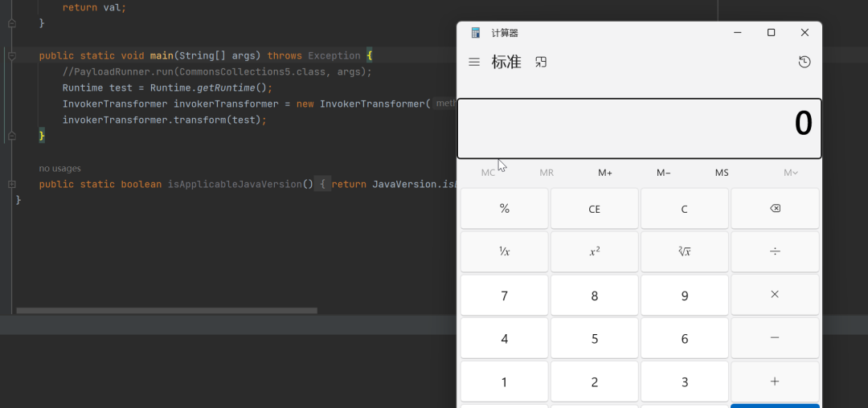Click the MS memory store button
This screenshot has width=868, height=408.
722,173
